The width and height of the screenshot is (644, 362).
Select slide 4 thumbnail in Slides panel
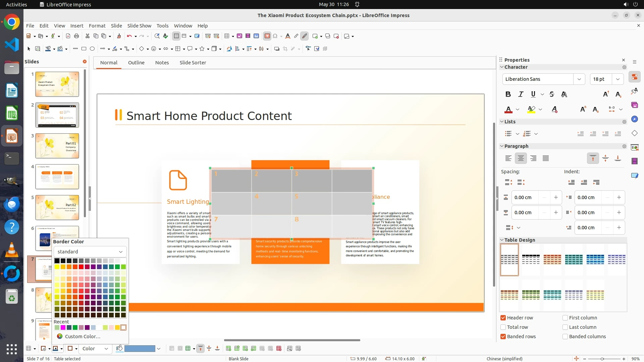point(57,177)
